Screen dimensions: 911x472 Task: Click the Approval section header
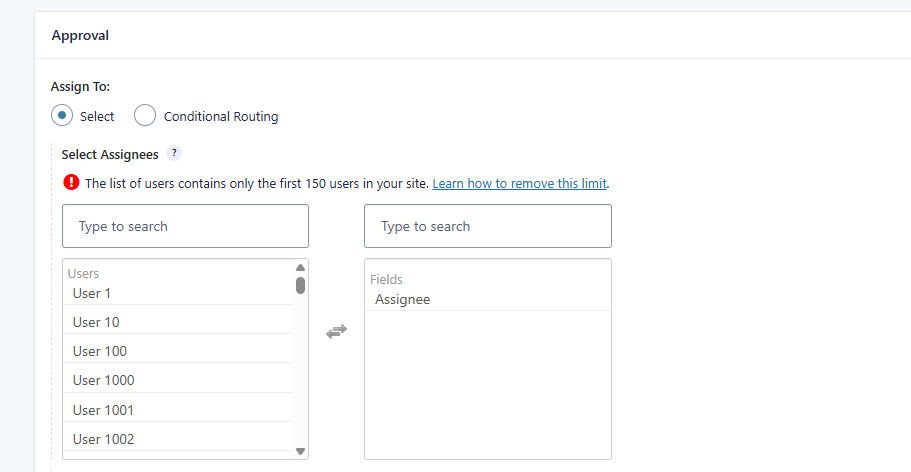(x=80, y=35)
